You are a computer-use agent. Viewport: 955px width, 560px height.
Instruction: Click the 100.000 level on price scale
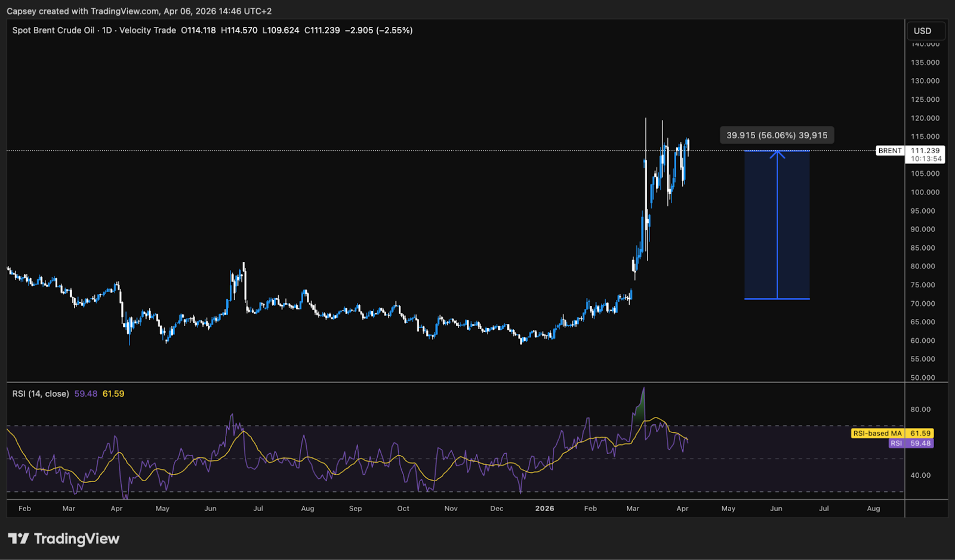click(x=925, y=192)
